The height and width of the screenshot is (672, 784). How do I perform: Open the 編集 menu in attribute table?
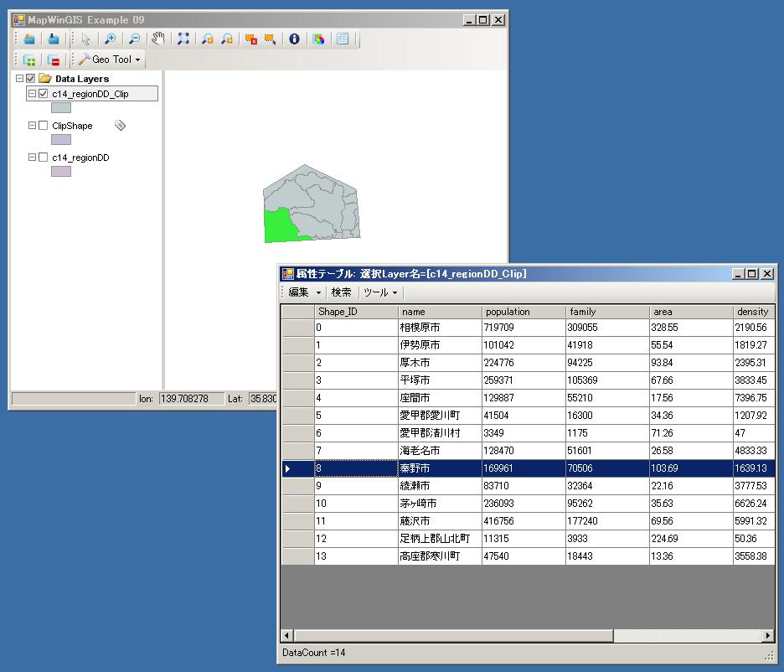(x=304, y=292)
